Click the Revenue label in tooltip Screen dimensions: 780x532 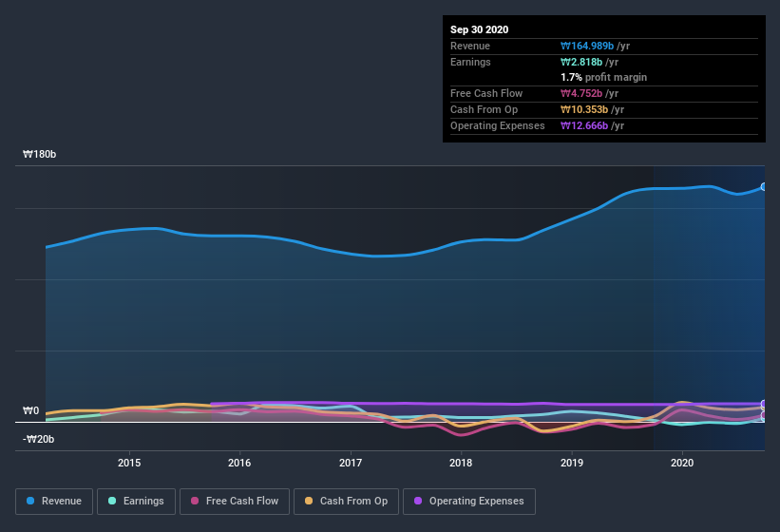point(470,46)
